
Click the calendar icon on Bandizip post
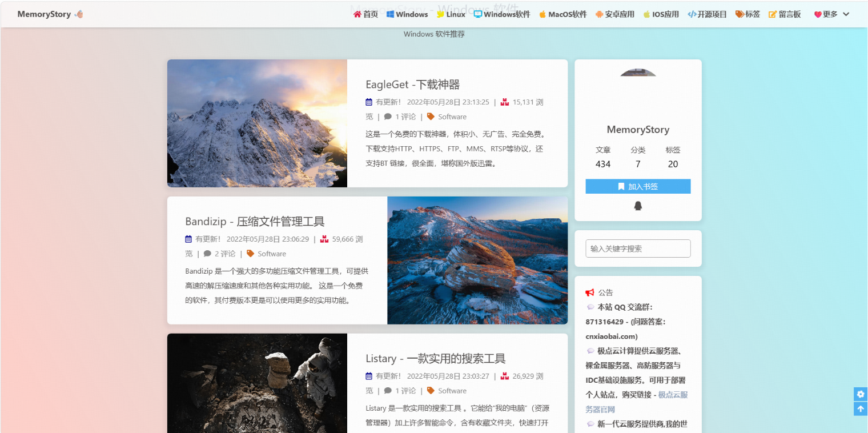[188, 239]
